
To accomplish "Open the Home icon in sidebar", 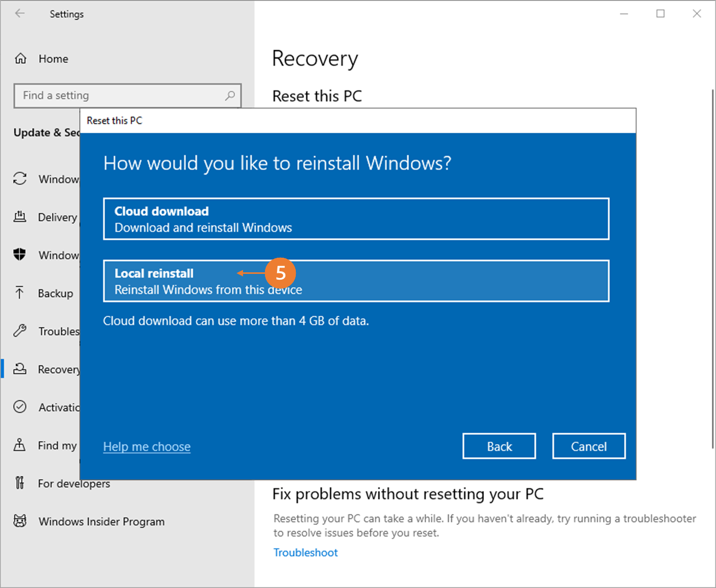I will 20,59.
